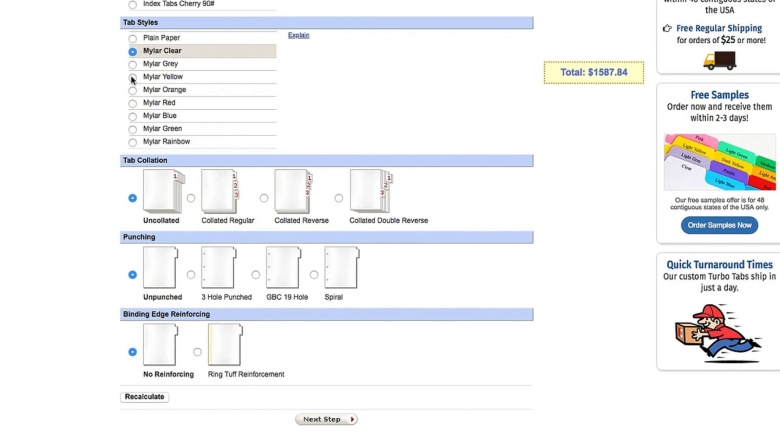Choose the Ring Tuff Reinforcement radio button
780x439 pixels.
(197, 352)
